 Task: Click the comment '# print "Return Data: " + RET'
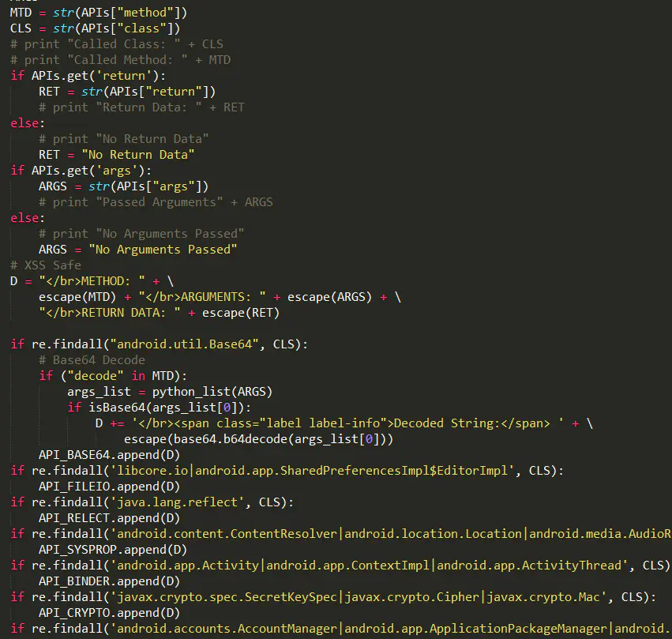point(141,107)
